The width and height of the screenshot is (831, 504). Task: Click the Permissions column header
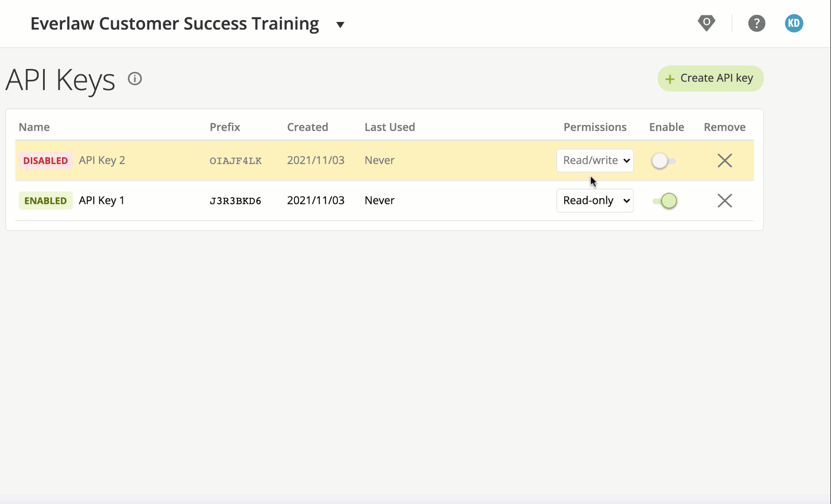pyautogui.click(x=595, y=127)
